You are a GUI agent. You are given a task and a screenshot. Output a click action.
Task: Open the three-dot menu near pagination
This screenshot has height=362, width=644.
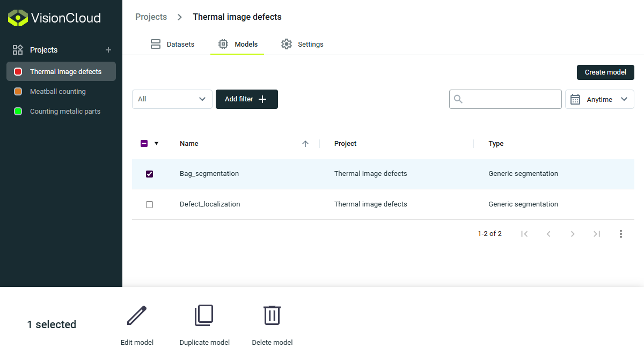coord(621,233)
